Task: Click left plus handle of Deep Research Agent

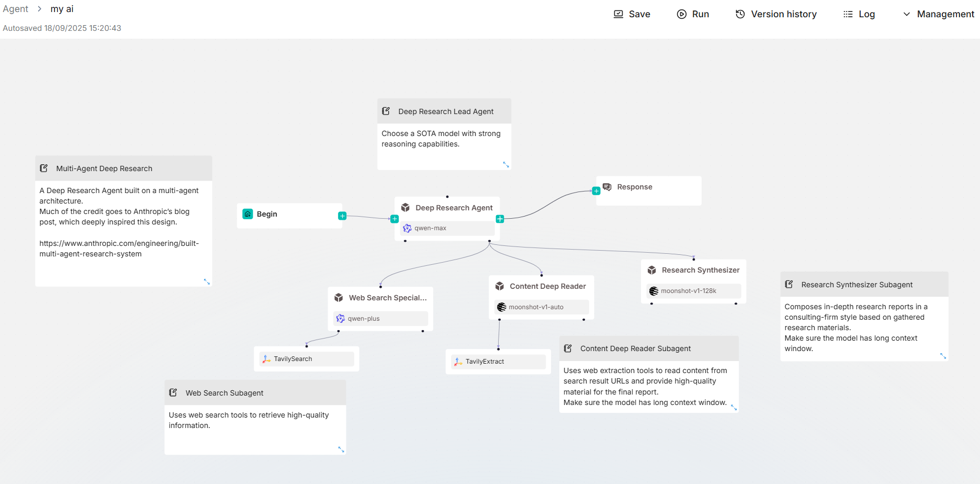Action: [x=395, y=219]
